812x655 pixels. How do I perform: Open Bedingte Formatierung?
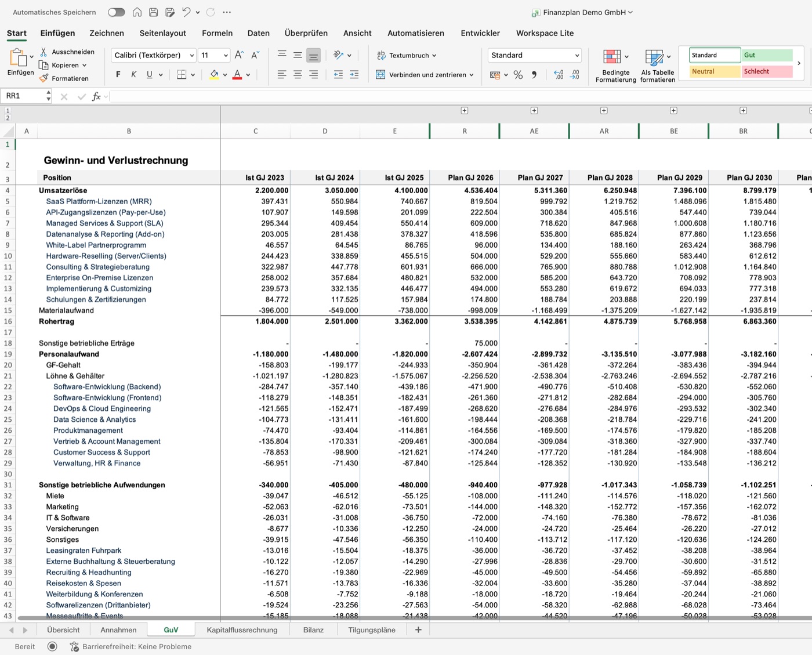tap(615, 66)
